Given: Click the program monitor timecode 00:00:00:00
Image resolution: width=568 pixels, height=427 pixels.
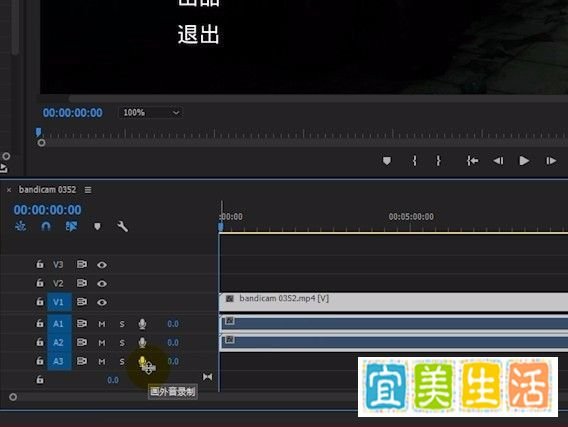Looking at the screenshot, I should pos(72,113).
